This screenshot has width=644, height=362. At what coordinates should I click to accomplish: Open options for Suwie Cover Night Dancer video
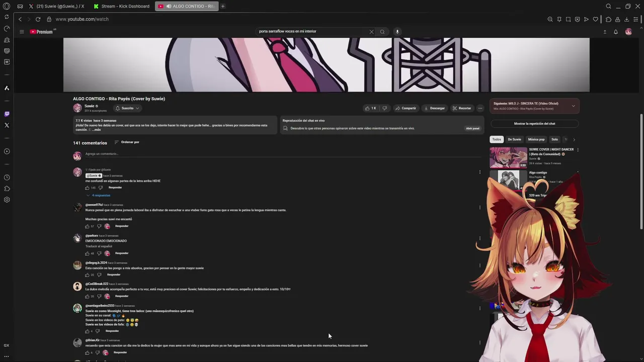point(578,150)
